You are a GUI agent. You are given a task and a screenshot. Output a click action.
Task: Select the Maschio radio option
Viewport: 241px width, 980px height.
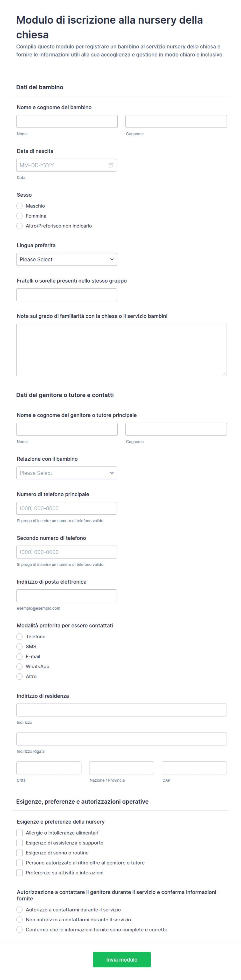(19, 206)
